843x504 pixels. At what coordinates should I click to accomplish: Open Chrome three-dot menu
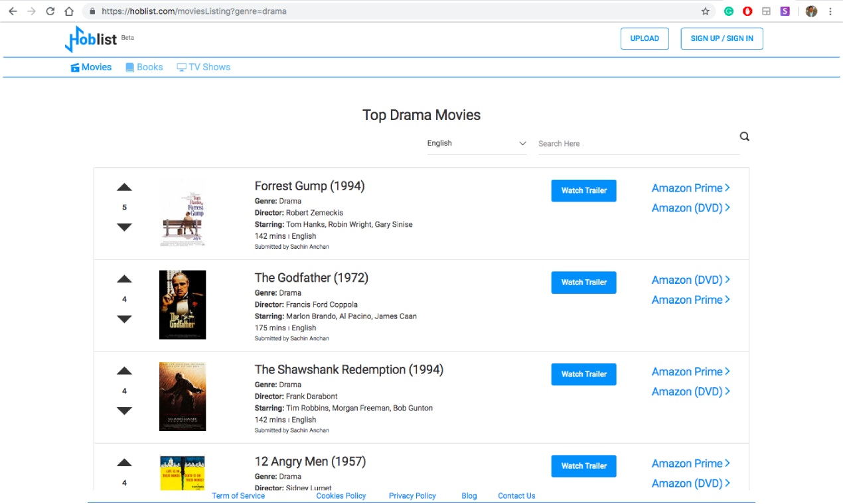[830, 11]
